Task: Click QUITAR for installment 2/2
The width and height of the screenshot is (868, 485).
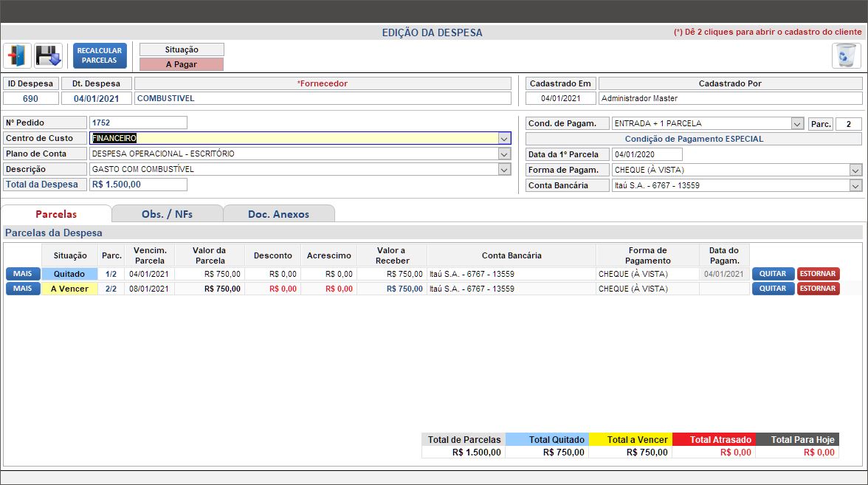Action: click(773, 289)
